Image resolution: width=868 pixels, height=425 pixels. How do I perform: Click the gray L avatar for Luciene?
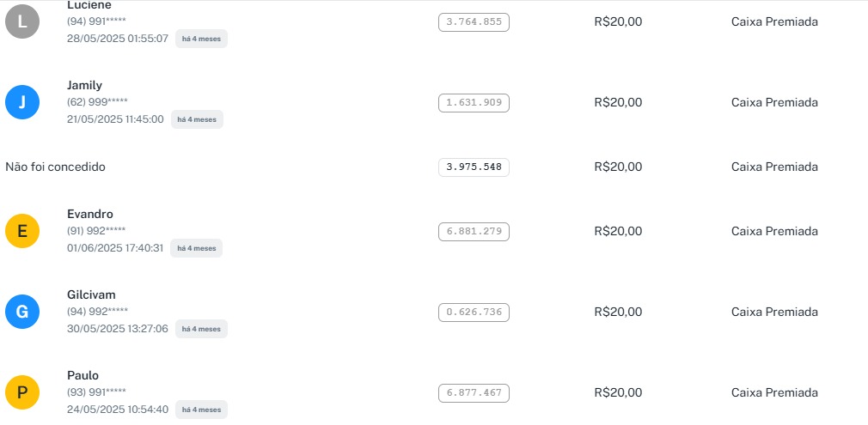coord(22,21)
